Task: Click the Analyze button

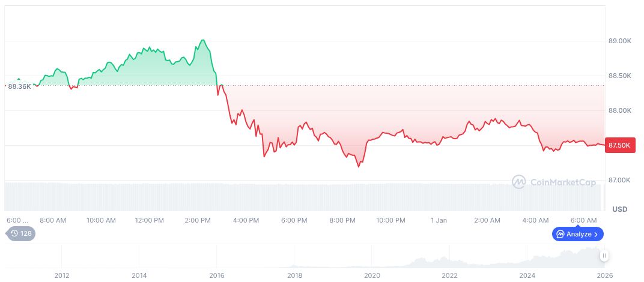Action: pyautogui.click(x=578, y=234)
